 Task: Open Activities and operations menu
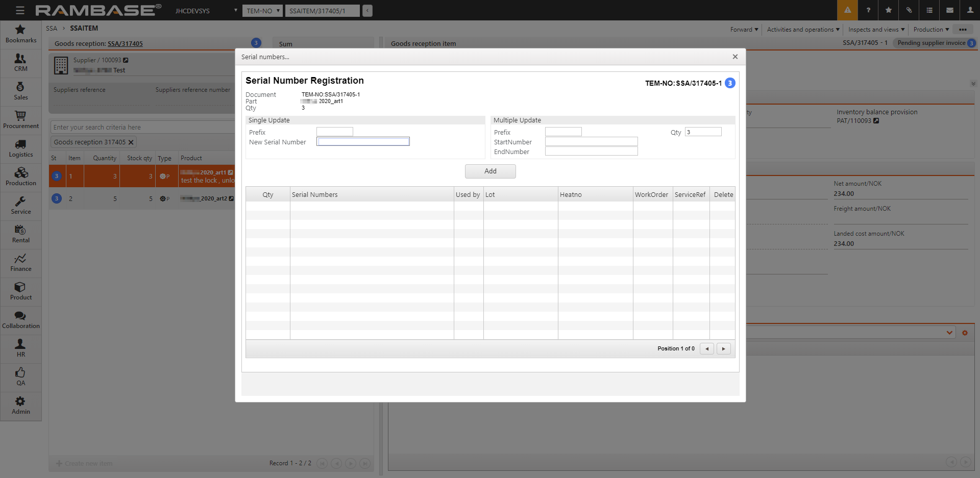tap(803, 30)
